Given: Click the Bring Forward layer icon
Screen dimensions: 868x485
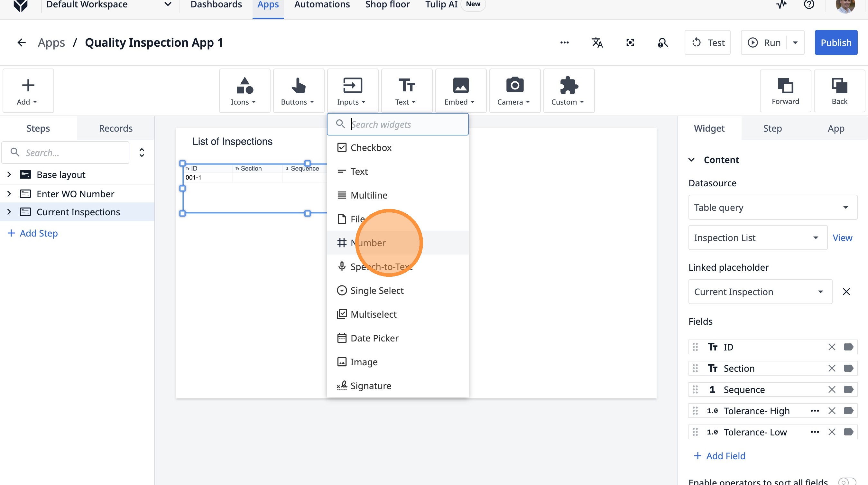Looking at the screenshot, I should 785,91.
